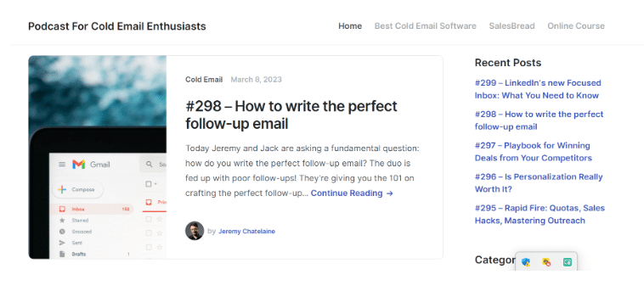The height and width of the screenshot is (308, 644).
Task: Click the Continue Reading arrow link
Action: click(x=352, y=193)
